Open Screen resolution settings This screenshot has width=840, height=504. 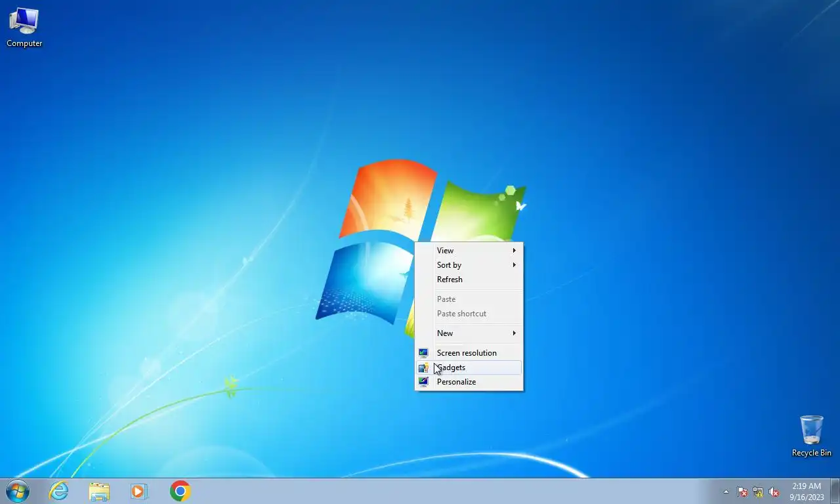(469, 353)
